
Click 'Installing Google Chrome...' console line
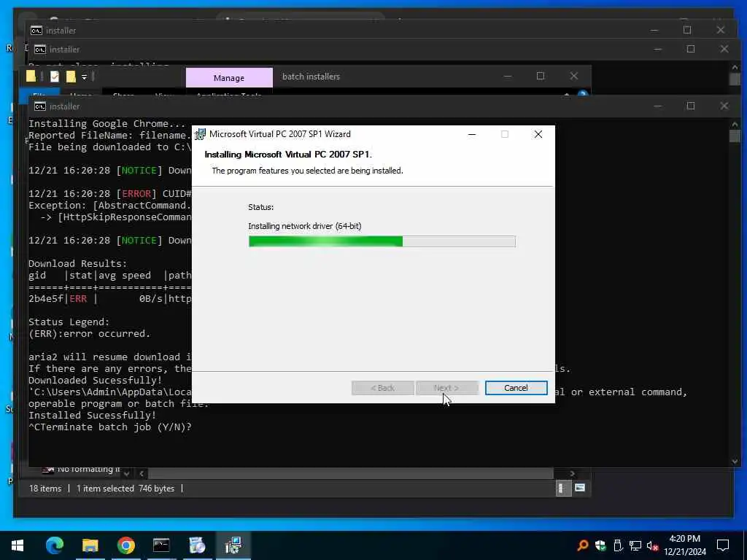point(107,124)
